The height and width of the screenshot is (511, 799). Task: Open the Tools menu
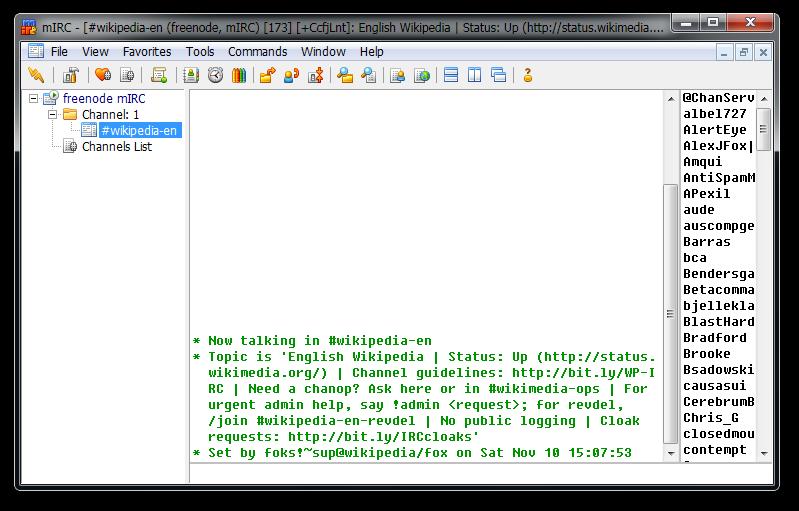coord(200,51)
